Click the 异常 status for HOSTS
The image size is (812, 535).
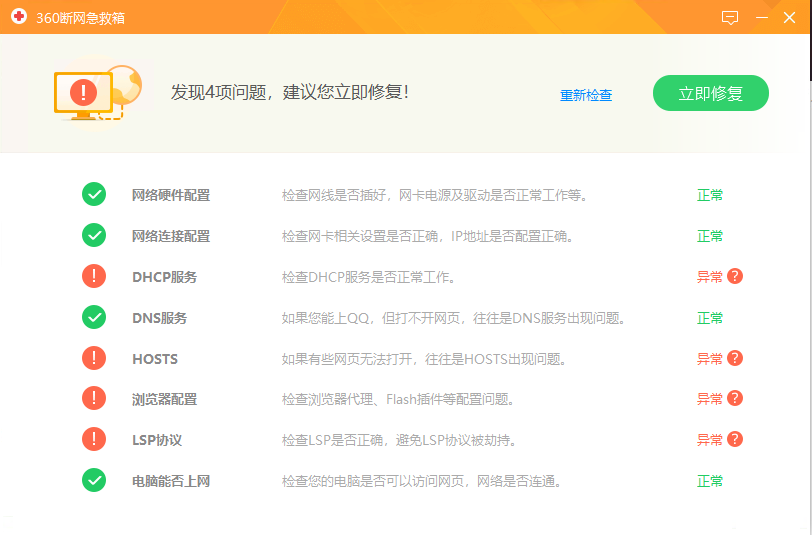coord(709,359)
